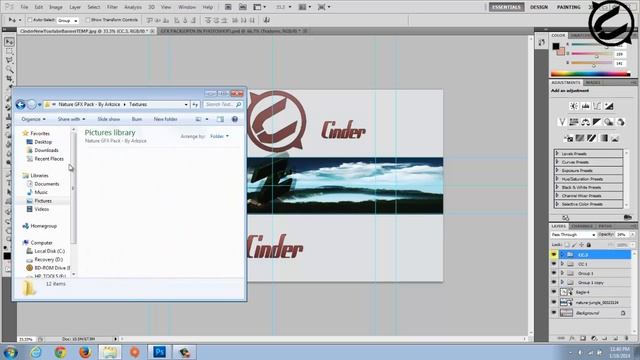
Task: Open the Filter menu
Action: coord(112,7)
